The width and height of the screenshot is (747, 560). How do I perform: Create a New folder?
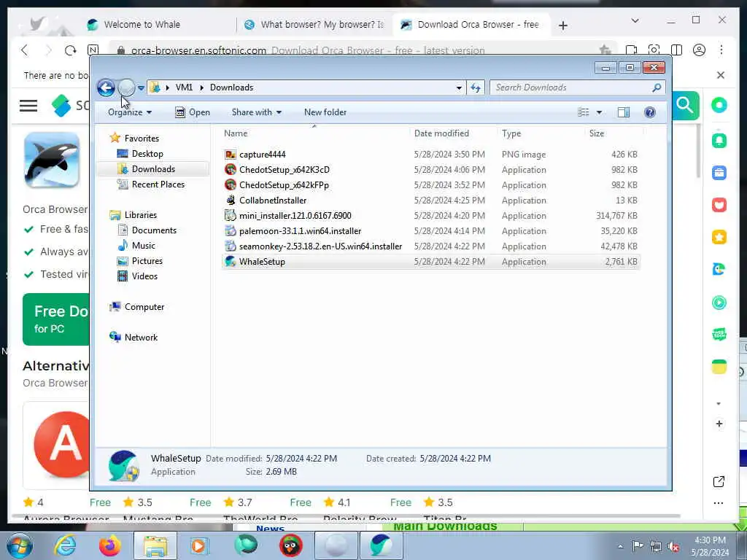(325, 112)
